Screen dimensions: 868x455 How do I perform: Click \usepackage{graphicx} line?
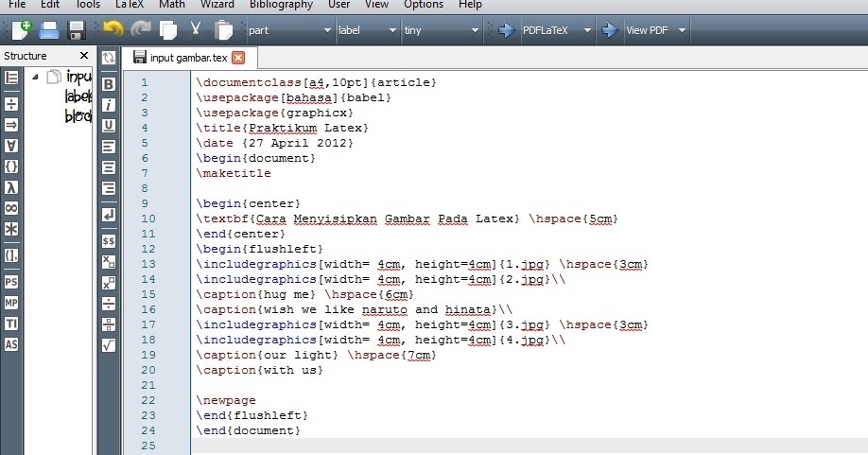[x=274, y=113]
